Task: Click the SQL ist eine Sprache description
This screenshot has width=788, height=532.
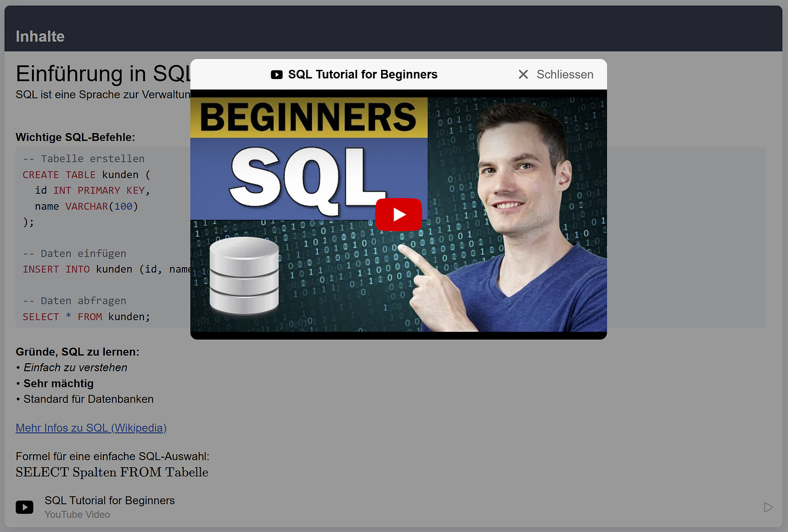Action: click(x=103, y=94)
